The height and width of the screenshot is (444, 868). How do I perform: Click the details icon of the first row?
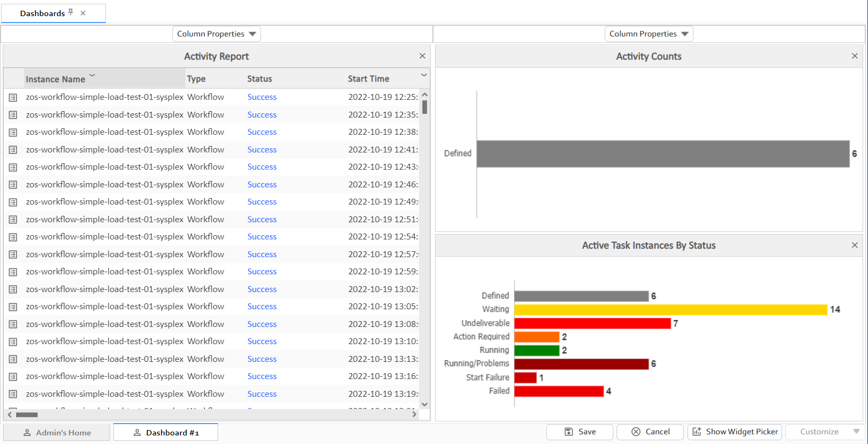[13, 97]
